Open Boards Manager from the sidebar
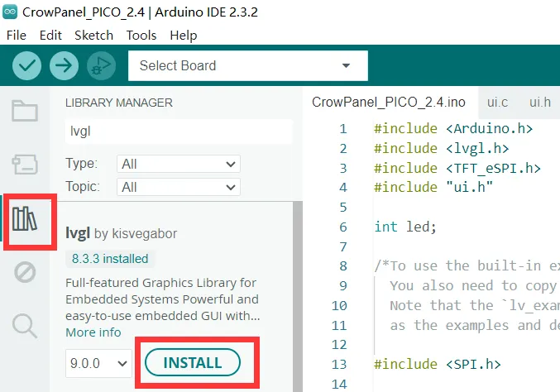This screenshot has height=392, width=560. click(x=25, y=164)
